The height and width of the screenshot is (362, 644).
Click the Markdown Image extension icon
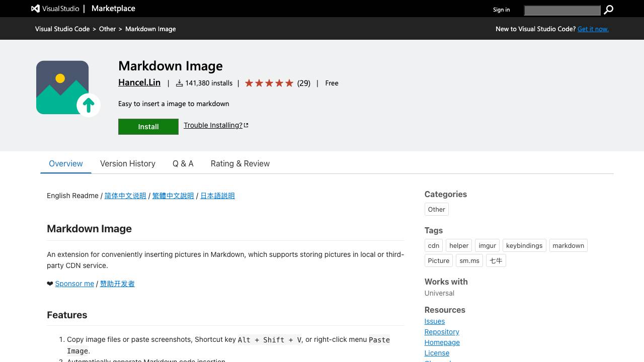click(x=68, y=88)
